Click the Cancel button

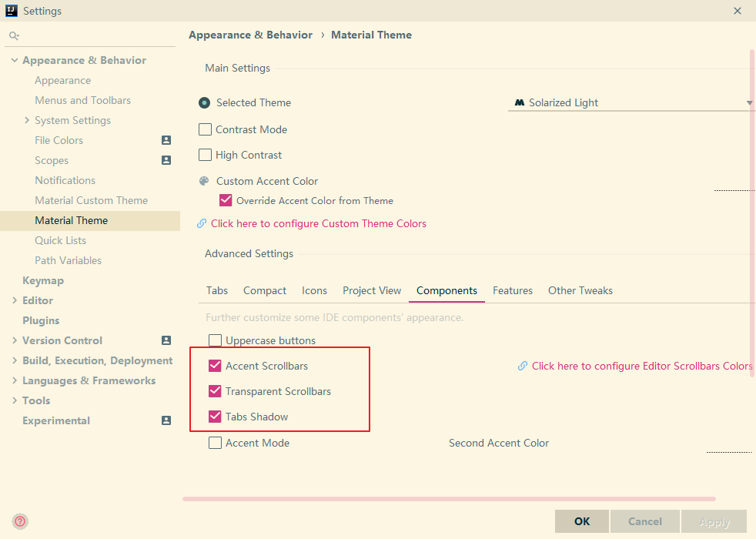tap(644, 521)
